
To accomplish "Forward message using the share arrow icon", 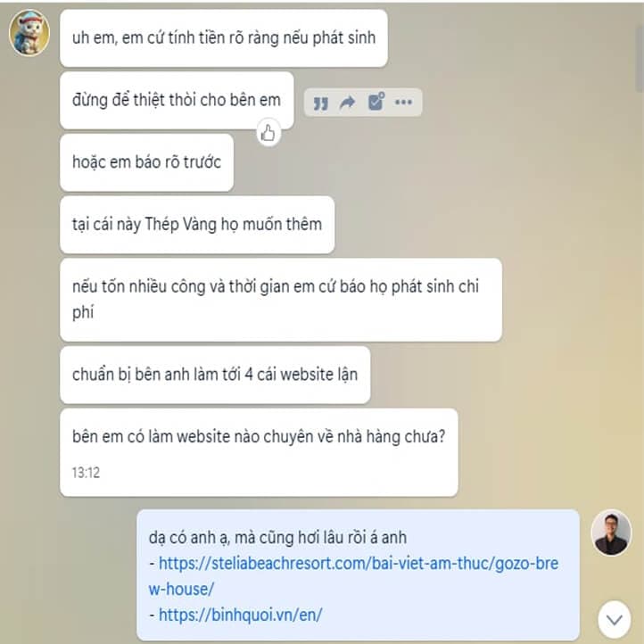I will (348, 102).
